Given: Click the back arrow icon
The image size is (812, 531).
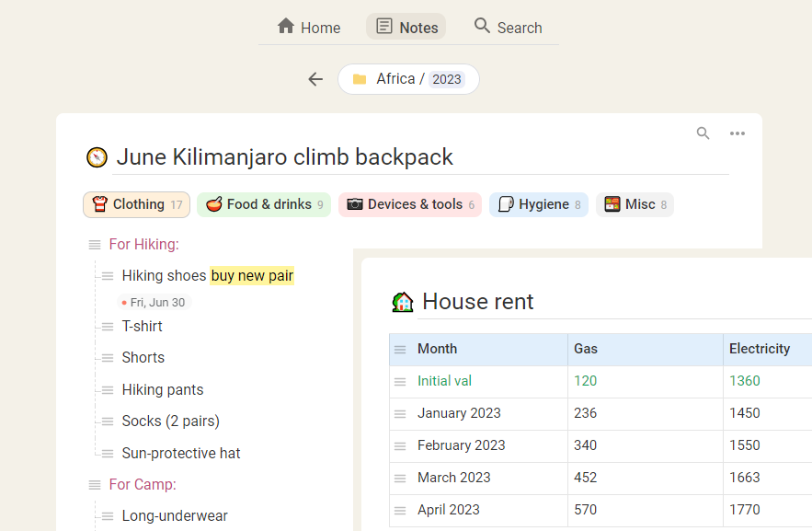Looking at the screenshot, I should [315, 79].
